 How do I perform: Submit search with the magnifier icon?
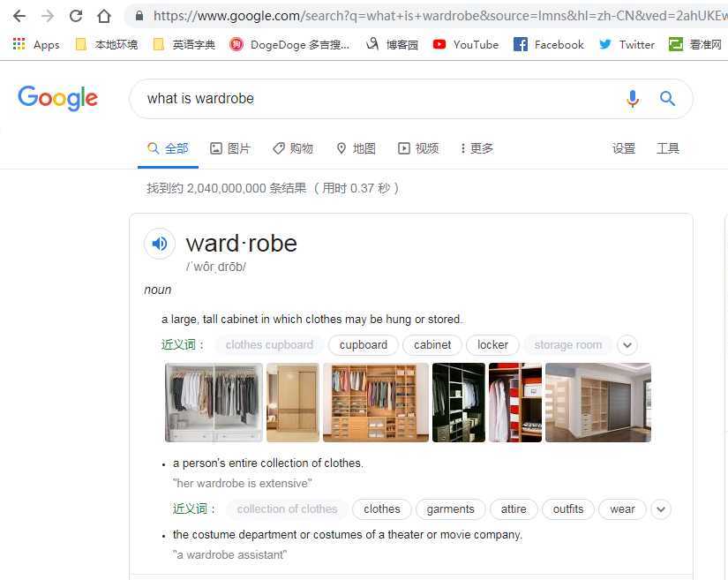click(x=667, y=99)
